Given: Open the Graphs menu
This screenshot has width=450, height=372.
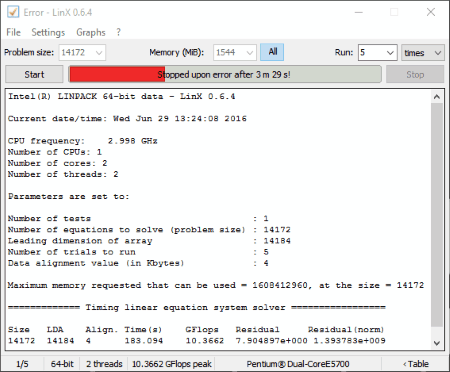Looking at the screenshot, I should click(x=91, y=32).
